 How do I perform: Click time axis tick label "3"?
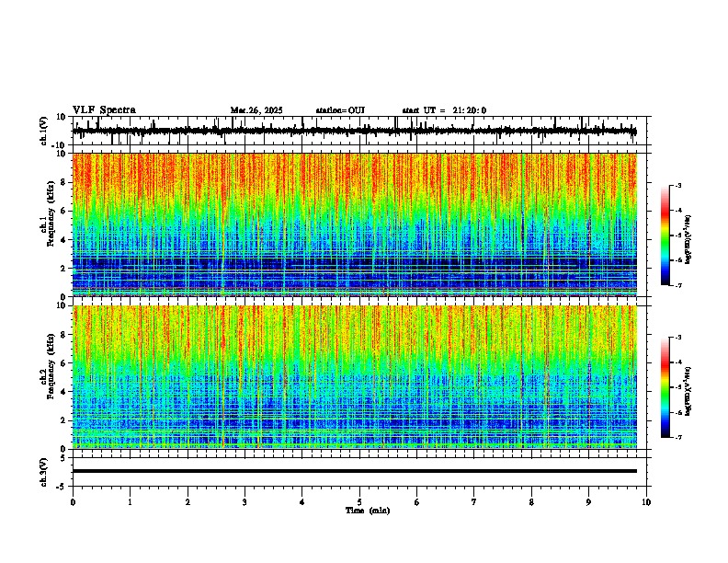(x=245, y=502)
